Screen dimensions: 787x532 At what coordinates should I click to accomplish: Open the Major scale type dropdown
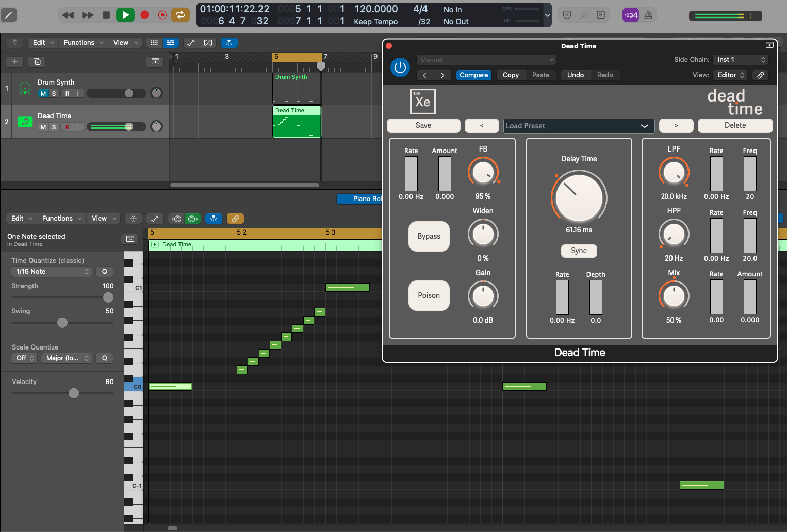tap(67, 358)
